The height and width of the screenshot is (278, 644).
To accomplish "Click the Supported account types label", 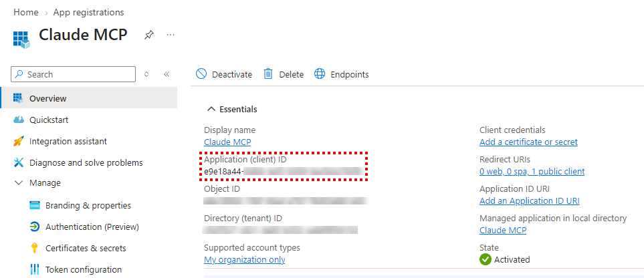I will (x=252, y=248).
